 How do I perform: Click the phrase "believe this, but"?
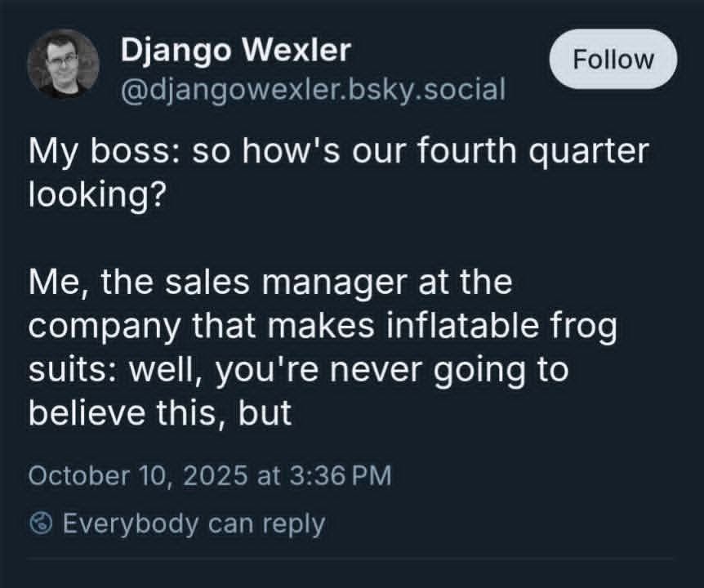(x=160, y=412)
